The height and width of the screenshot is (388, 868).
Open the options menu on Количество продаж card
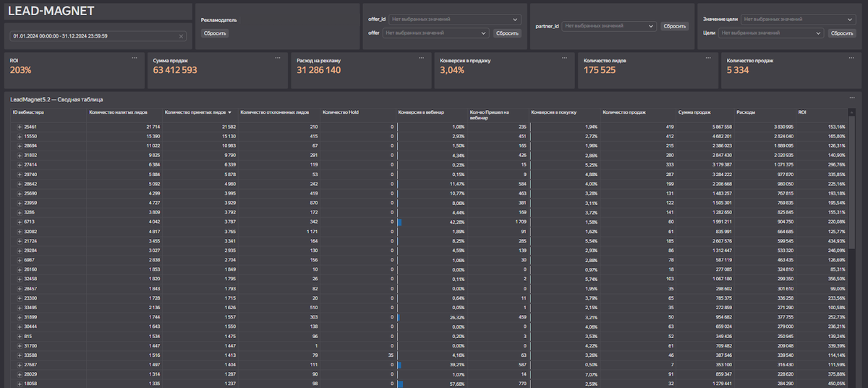point(852,57)
